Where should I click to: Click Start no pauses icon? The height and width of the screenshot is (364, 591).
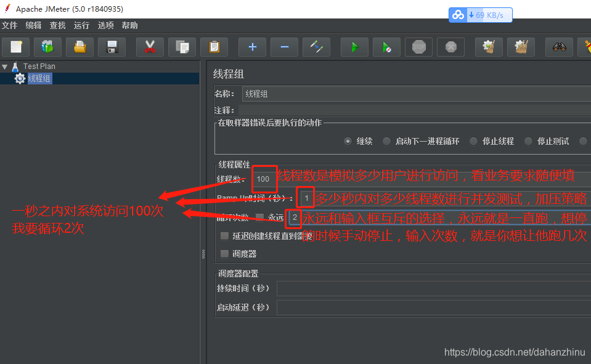[x=387, y=47]
